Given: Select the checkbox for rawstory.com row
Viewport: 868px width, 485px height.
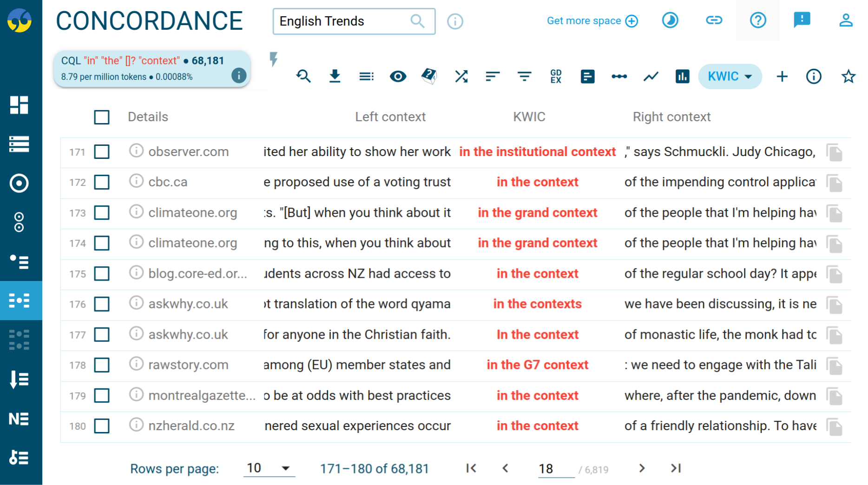Looking at the screenshot, I should tap(102, 365).
